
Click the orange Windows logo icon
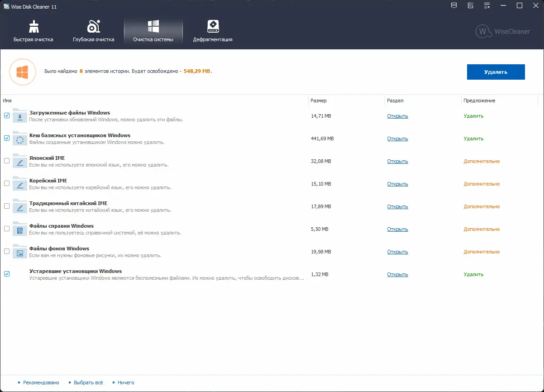click(x=23, y=72)
